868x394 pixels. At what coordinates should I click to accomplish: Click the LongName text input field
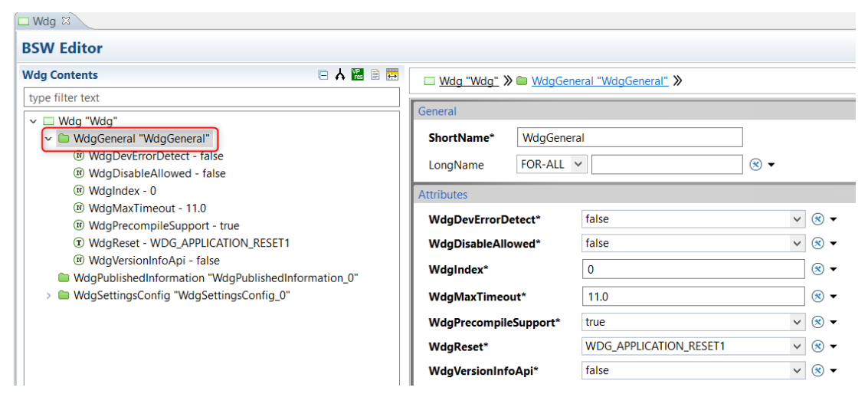pos(667,165)
